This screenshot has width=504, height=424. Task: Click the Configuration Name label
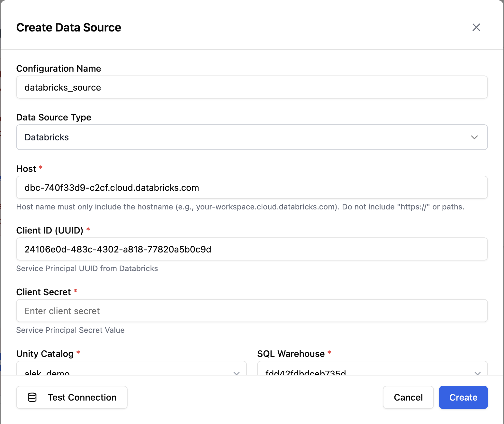tap(59, 68)
